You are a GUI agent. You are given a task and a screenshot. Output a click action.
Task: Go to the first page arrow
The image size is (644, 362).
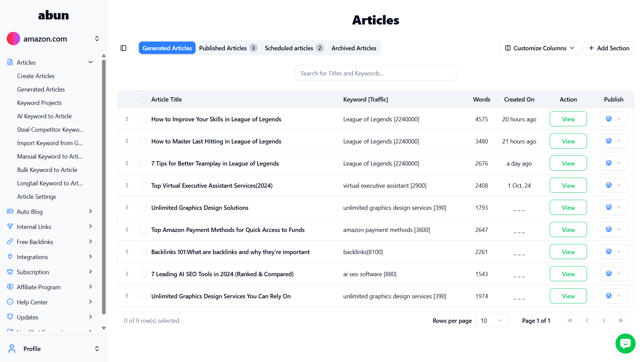pyautogui.click(x=570, y=320)
